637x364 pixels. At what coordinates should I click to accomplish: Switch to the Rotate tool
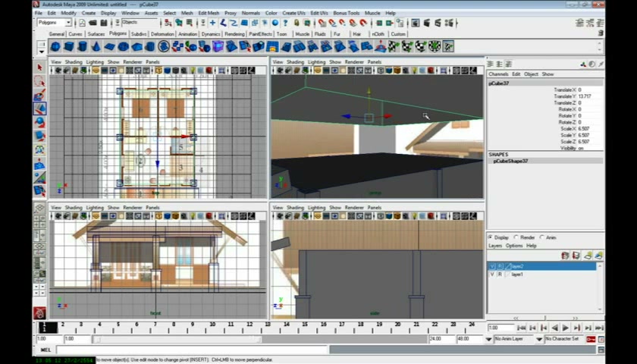click(39, 122)
